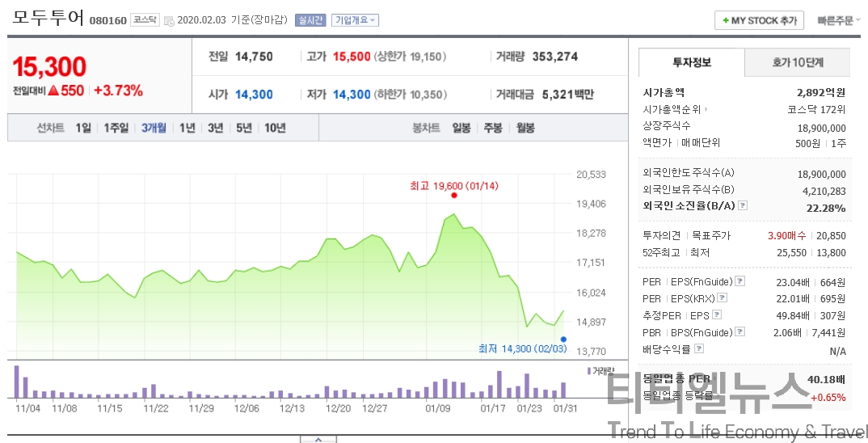Select the 1주일 line chart period
Image resolution: width=868 pixels, height=443 pixels.
tap(116, 128)
